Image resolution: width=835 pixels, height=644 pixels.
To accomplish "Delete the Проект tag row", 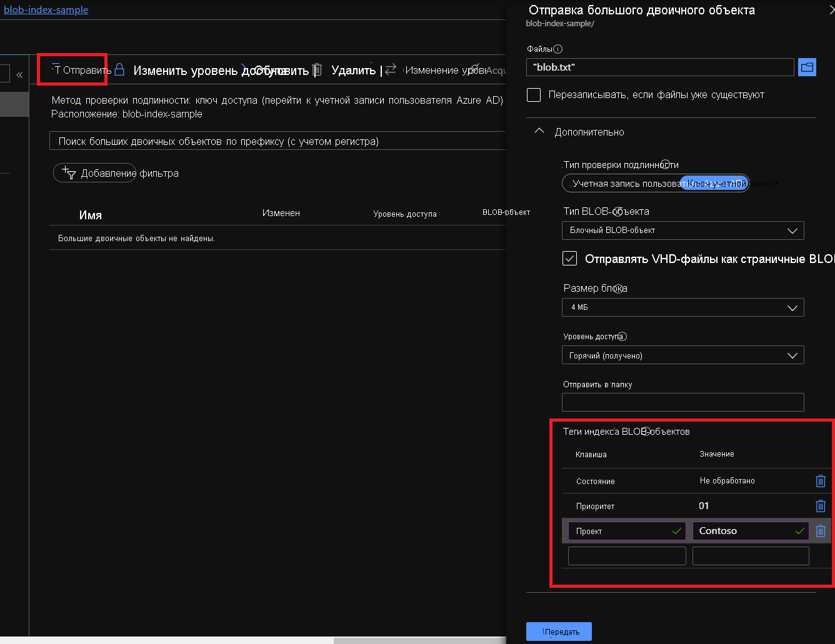I will click(821, 531).
